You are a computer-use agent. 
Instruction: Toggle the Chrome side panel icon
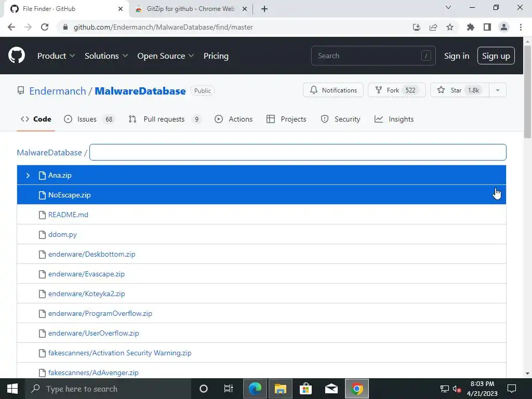click(x=487, y=27)
